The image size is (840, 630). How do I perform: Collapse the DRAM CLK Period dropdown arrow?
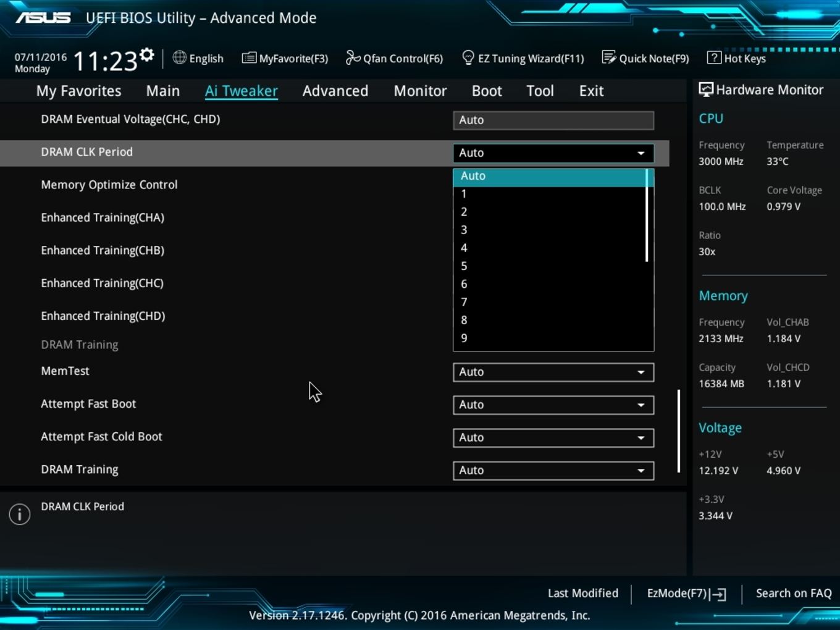641,153
